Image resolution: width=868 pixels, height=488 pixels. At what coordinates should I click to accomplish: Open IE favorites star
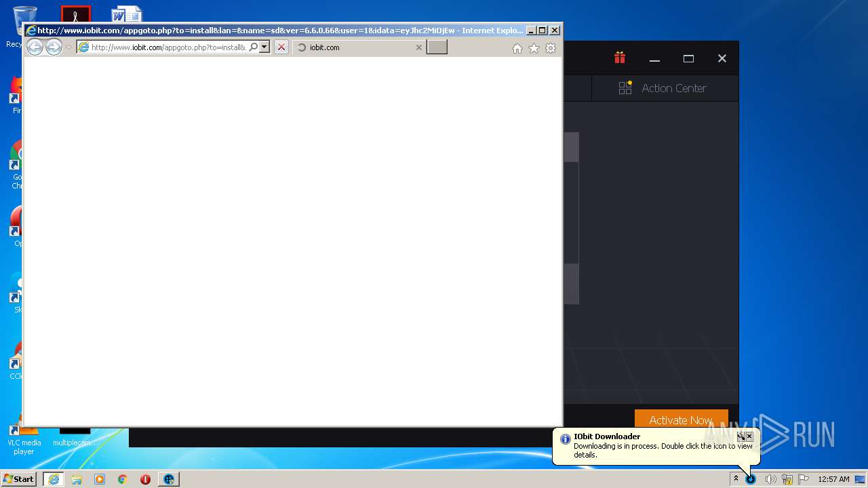pyautogui.click(x=534, y=48)
